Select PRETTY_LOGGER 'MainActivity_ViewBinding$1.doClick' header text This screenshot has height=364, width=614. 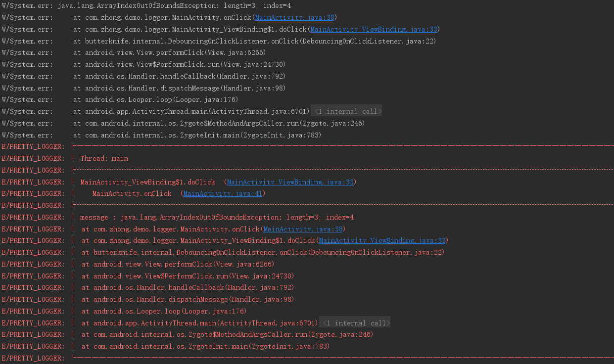(x=148, y=182)
